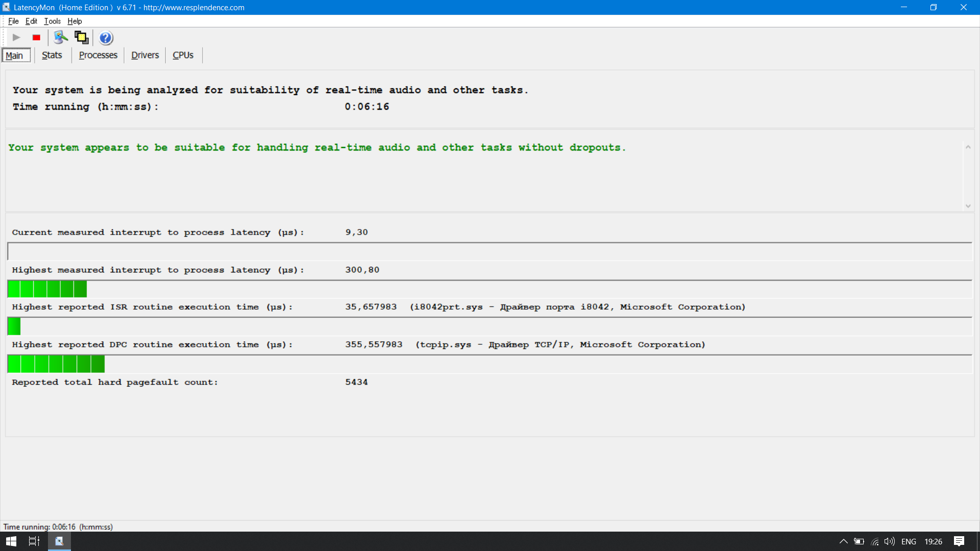The image size is (980, 551).
Task: Open the Edit menu
Action: click(31, 21)
